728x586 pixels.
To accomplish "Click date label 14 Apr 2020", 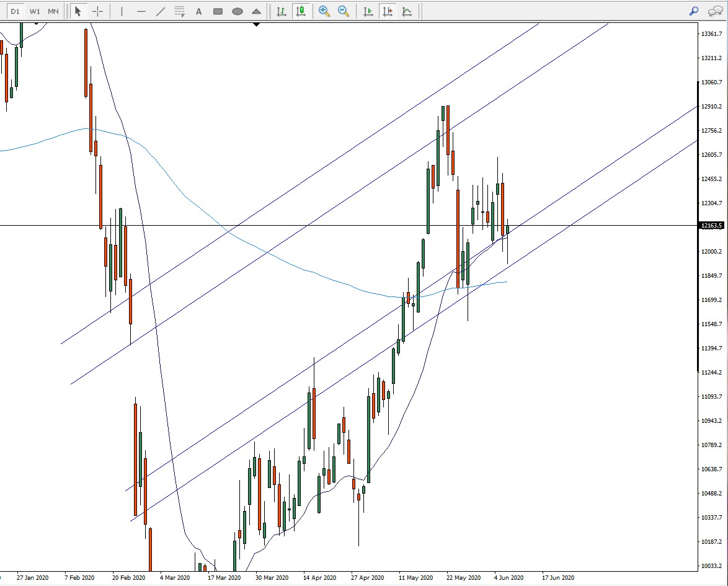I will (320, 578).
